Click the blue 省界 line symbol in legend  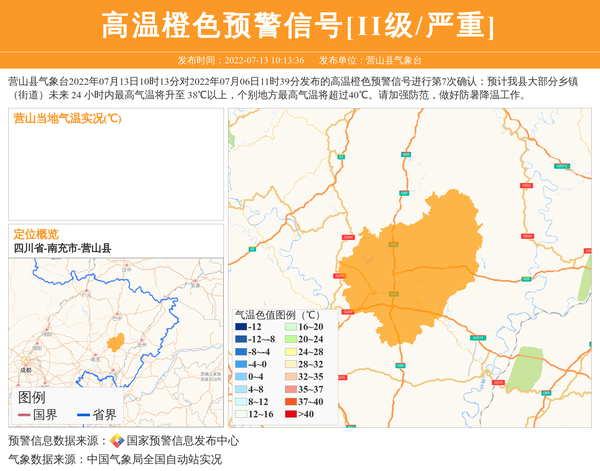point(80,415)
